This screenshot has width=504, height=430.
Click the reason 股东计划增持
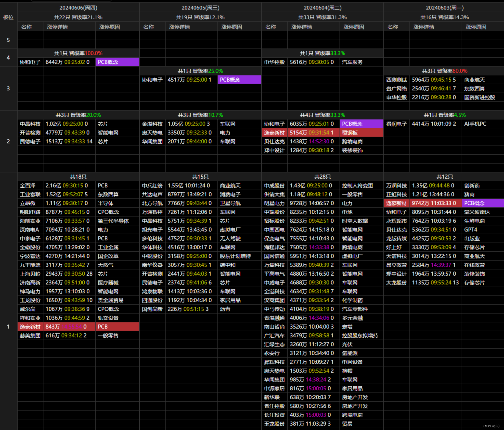coord(235,256)
